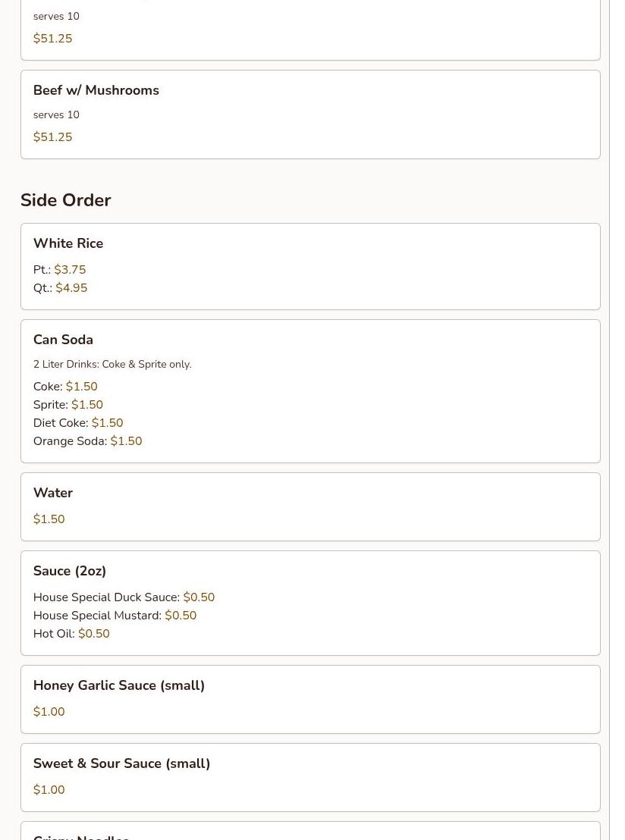Click the 2 Liter Drinks note text

[x=112, y=365]
